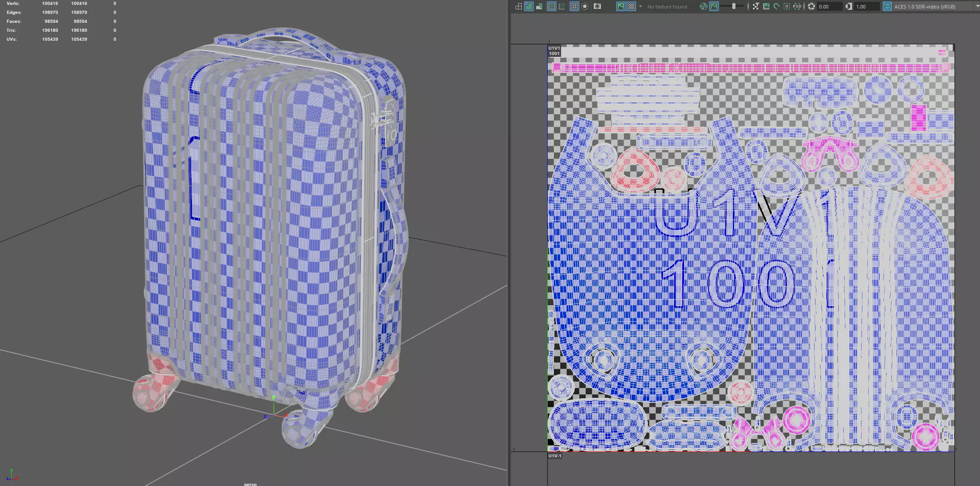Image resolution: width=980 pixels, height=486 pixels.
Task: Toggle alpha channel display icon
Action: click(714, 6)
